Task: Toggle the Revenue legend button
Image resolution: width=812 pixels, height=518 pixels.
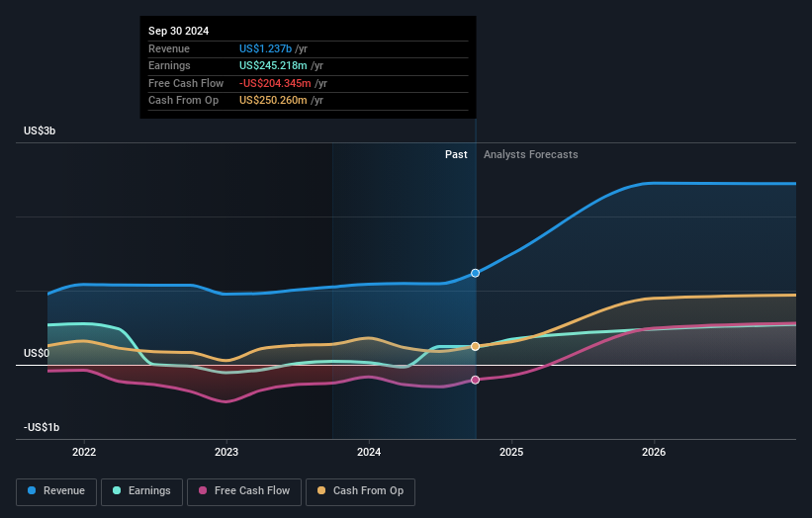Action: (x=56, y=491)
